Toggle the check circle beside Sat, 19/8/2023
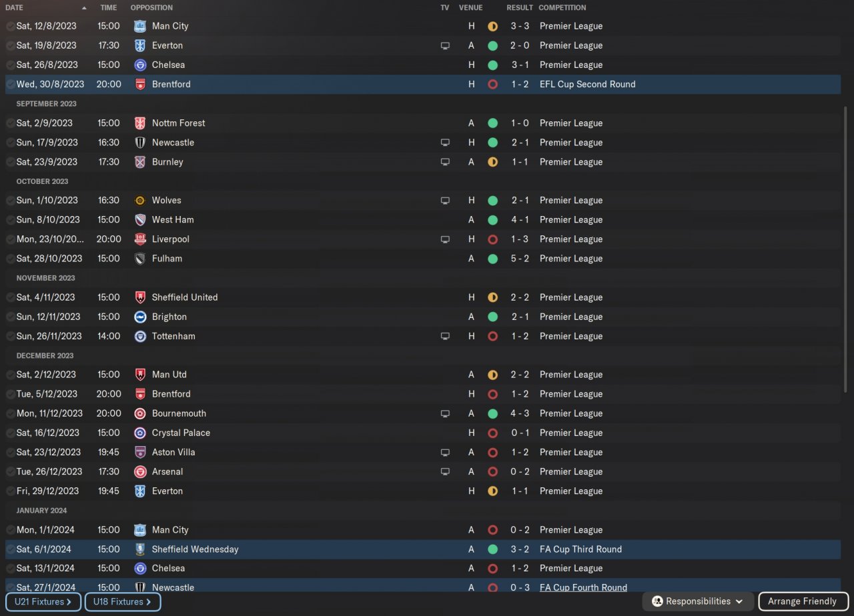The image size is (854, 616). (x=10, y=45)
